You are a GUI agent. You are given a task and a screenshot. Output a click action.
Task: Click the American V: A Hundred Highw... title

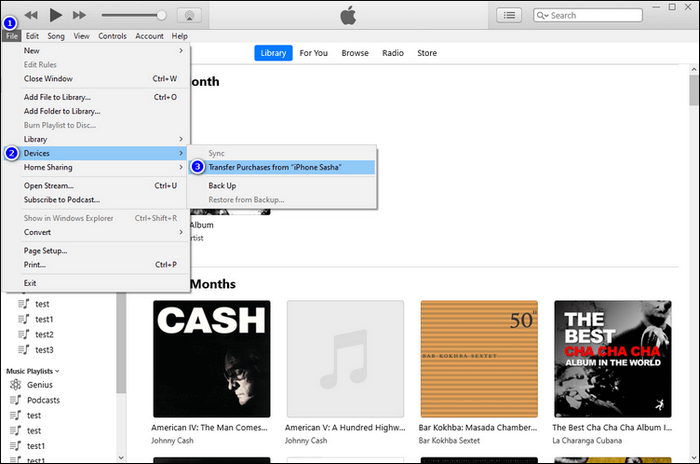345,428
